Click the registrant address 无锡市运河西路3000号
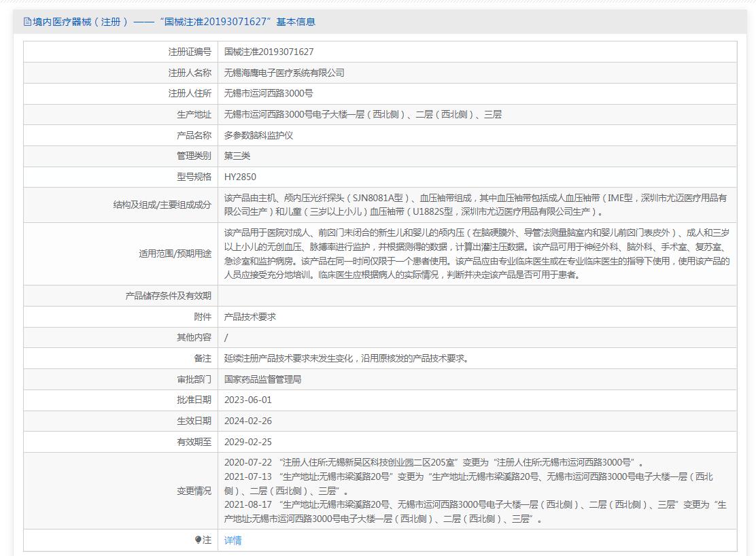 pos(269,93)
